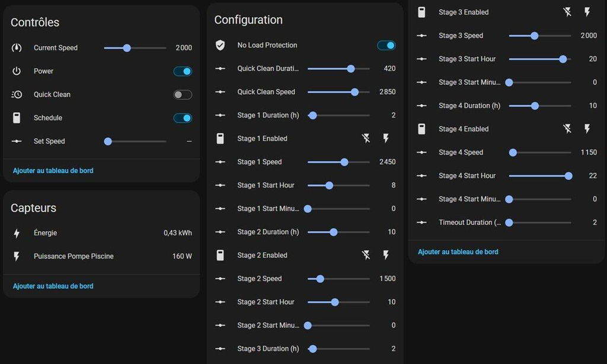Click the Current Speed pump icon

(17, 47)
